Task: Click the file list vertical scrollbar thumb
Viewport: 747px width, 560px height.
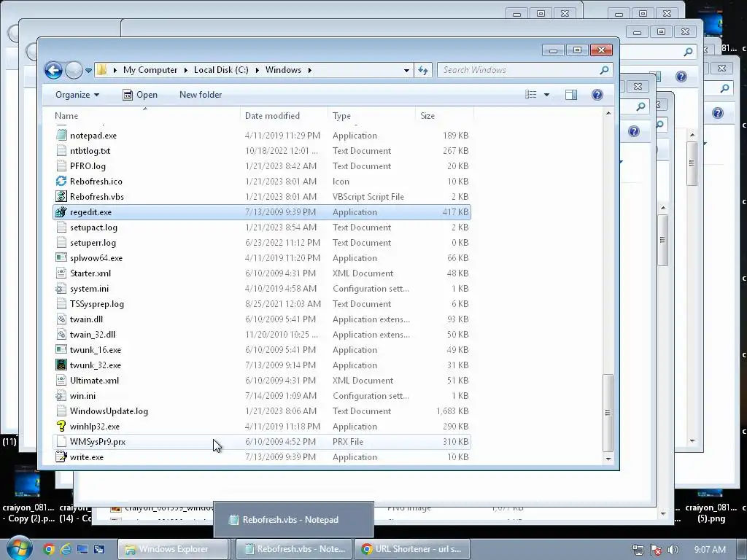Action: tap(608, 413)
